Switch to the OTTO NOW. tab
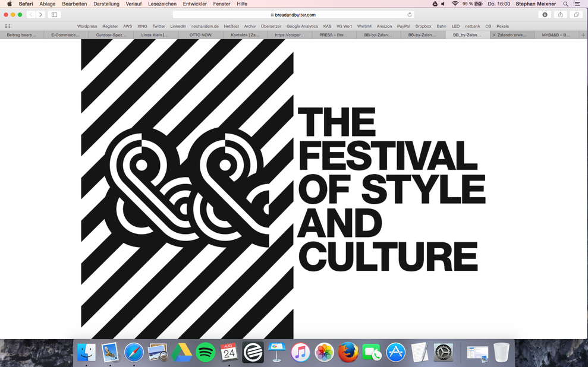Screen dimensions: 588x367 [x=200, y=35]
